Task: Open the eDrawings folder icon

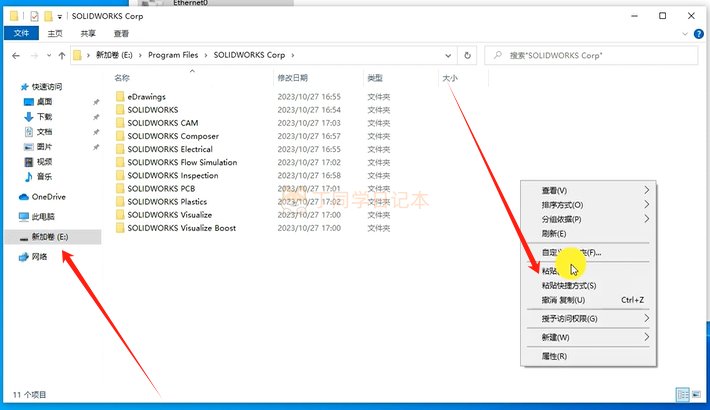Action: (120, 97)
